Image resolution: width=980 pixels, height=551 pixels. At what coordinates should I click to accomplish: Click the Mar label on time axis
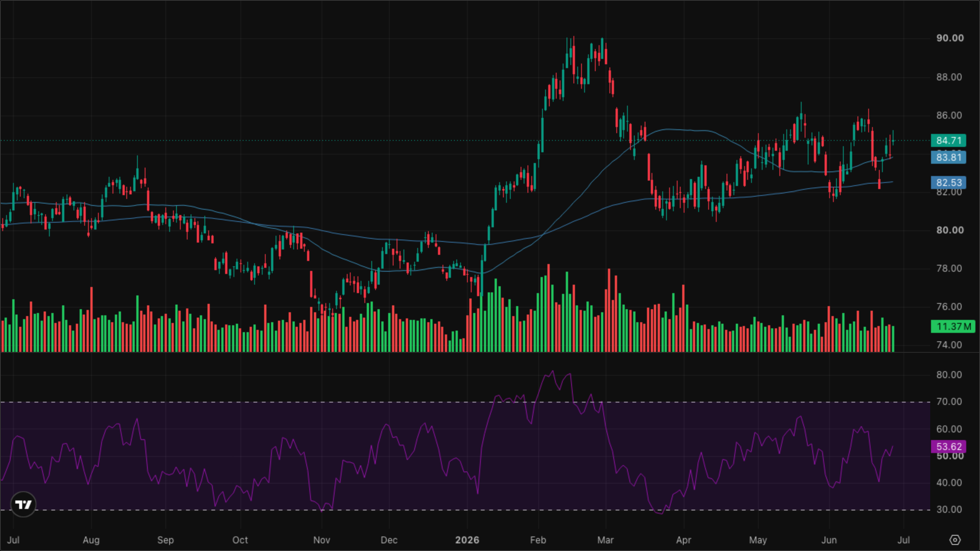coord(605,540)
